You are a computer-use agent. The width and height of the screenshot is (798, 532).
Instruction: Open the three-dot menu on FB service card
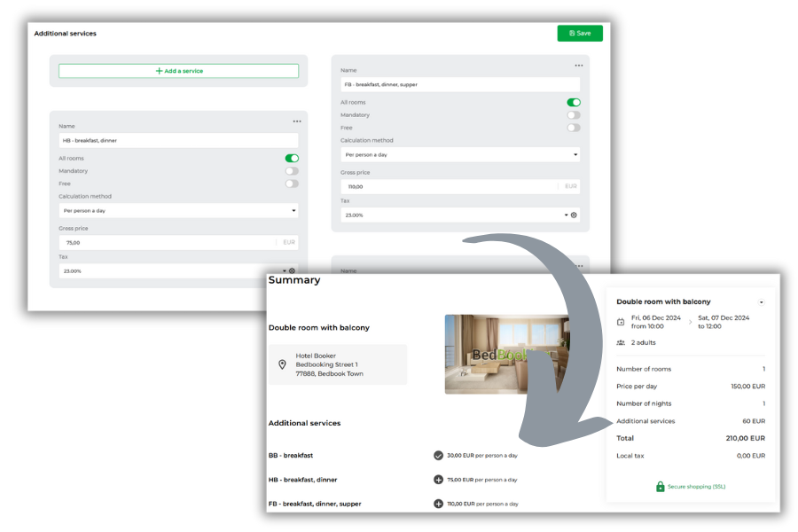tap(579, 65)
